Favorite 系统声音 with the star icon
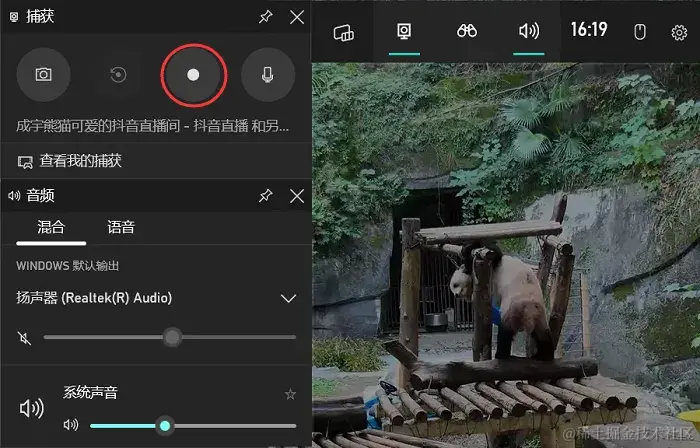This screenshot has height=448, width=700. [x=290, y=394]
